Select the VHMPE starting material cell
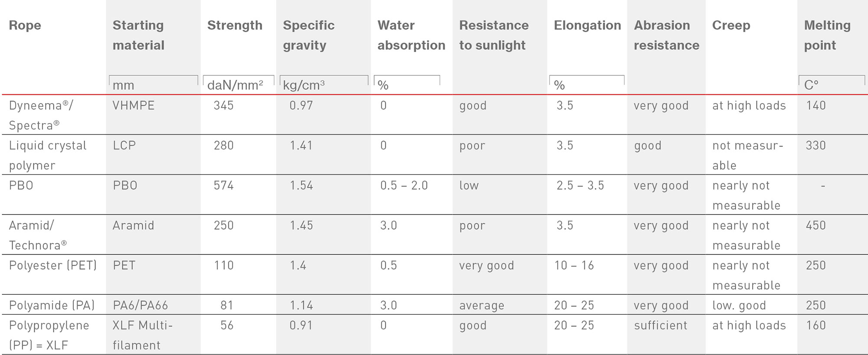Image resolution: width=868 pixels, height=355 pixels. point(134,106)
